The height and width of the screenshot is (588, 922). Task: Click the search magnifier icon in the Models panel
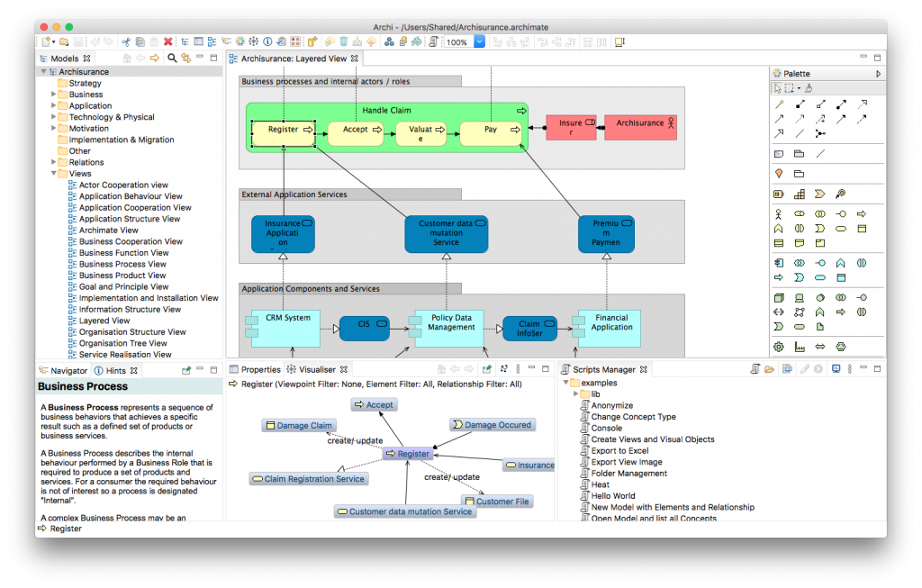(x=172, y=57)
